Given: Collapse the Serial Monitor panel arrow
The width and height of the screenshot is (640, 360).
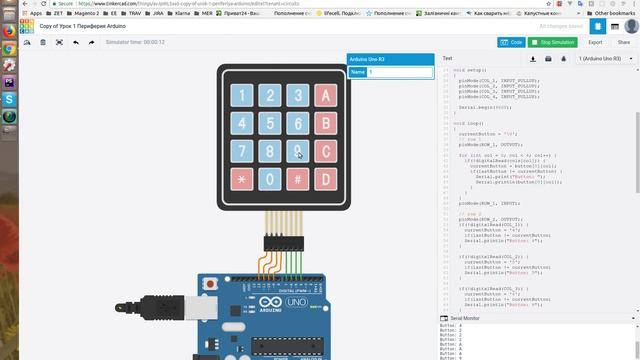Looking at the screenshot, I should 633,318.
